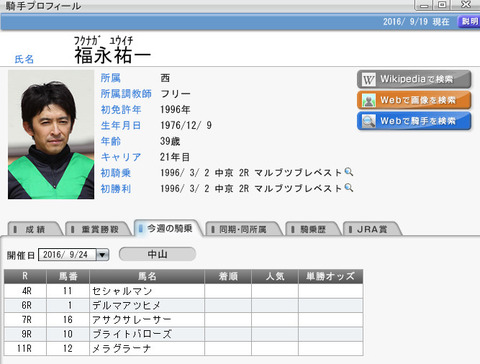The width and height of the screenshot is (480, 364).
Task: Switch to the 重賞勝鞍 tab
Action: pos(99,229)
